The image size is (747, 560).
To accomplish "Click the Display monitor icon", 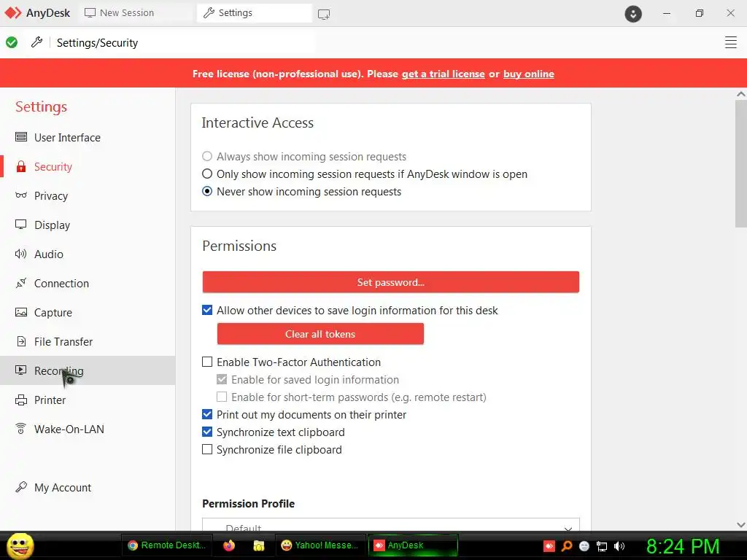I will [21, 225].
